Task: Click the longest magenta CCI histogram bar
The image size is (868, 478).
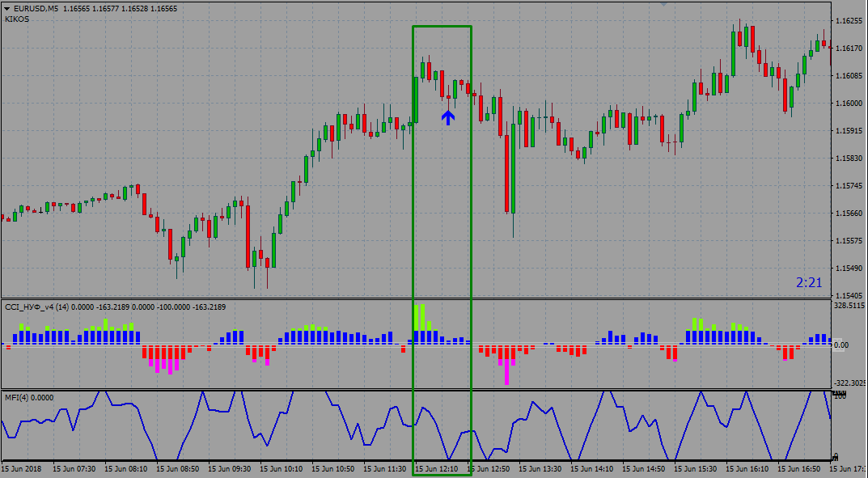Action: click(x=507, y=370)
